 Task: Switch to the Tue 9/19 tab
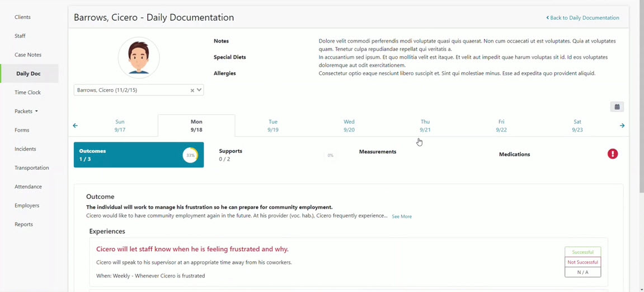[x=273, y=126]
